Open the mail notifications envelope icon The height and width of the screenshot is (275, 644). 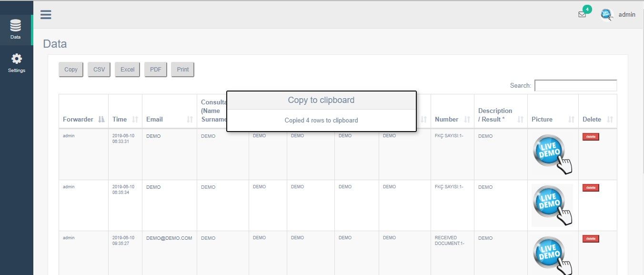(x=582, y=14)
